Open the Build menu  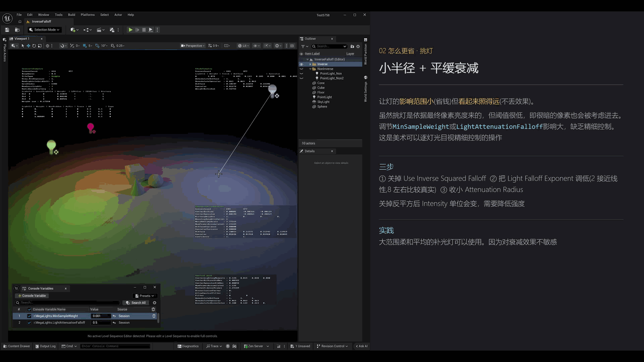pos(72,15)
